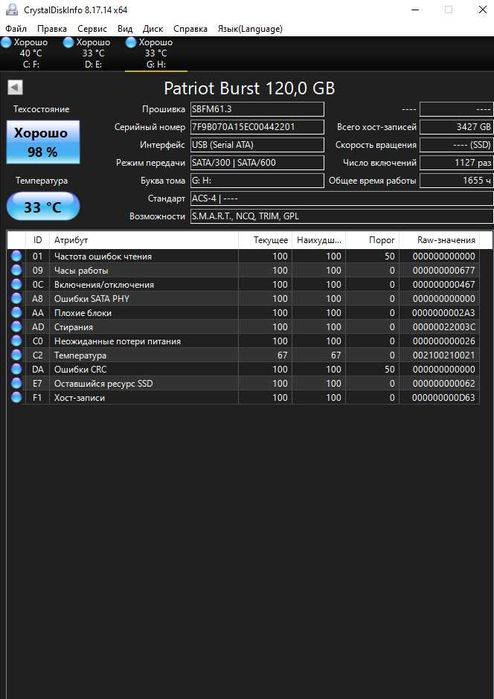Open the Правка menu
Viewport: 494px width, 699px height.
coord(52,29)
